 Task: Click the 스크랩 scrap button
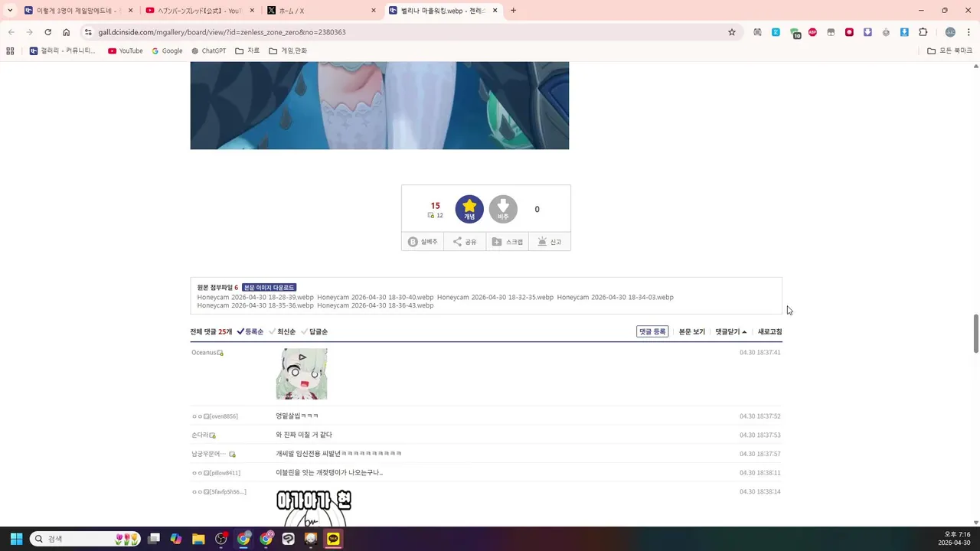[507, 242]
